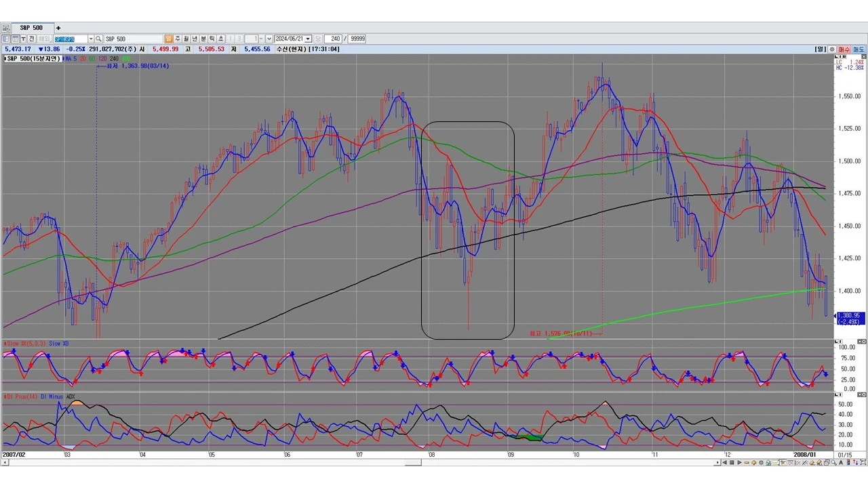
Task: Click the 당 button next to the date
Action: tap(318, 39)
